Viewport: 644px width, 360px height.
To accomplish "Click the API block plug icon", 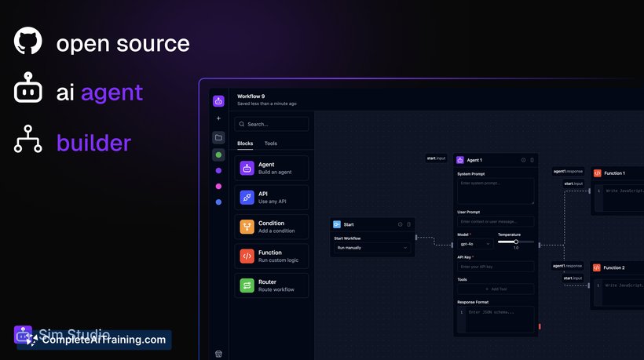I will click(x=247, y=198).
